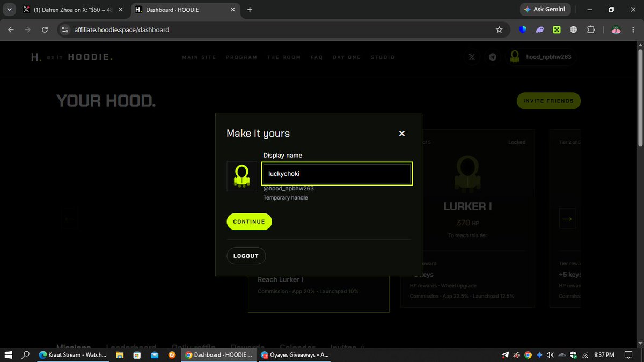Click the purple ghost extension icon
The width and height of the screenshot is (644, 362).
click(x=540, y=29)
